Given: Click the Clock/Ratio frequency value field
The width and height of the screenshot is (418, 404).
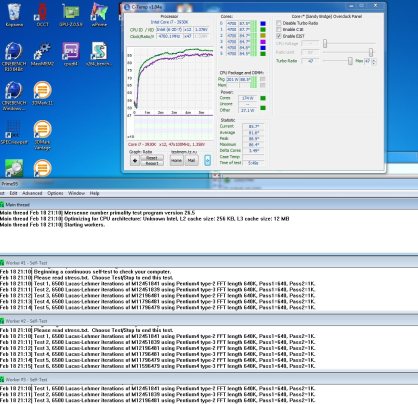Looking at the screenshot, I should [x=169, y=36].
